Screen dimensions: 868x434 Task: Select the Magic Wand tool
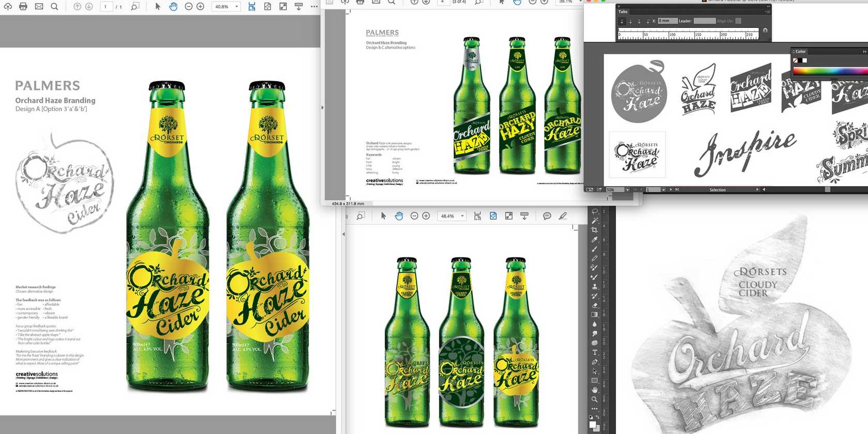[595, 221]
